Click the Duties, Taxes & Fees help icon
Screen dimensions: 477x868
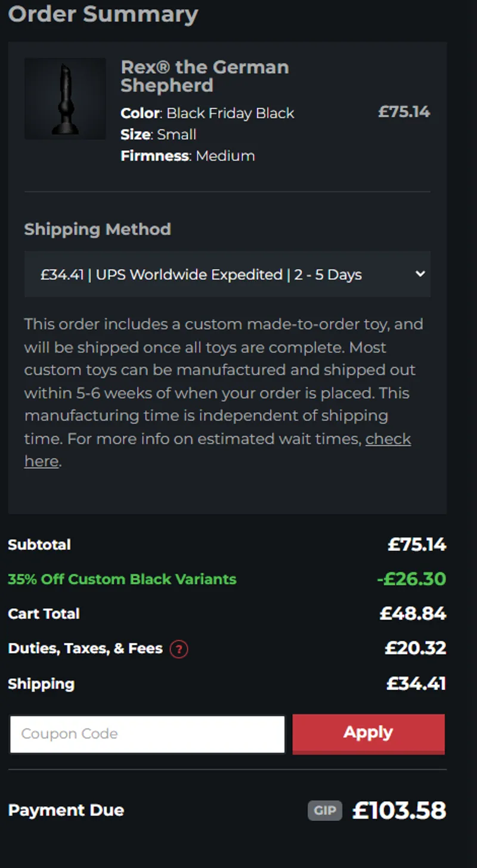coord(179,649)
